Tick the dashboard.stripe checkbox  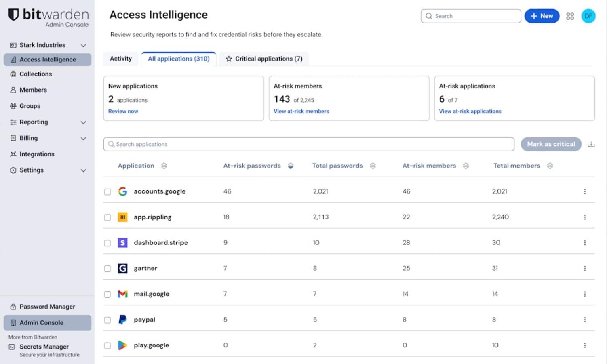(107, 243)
